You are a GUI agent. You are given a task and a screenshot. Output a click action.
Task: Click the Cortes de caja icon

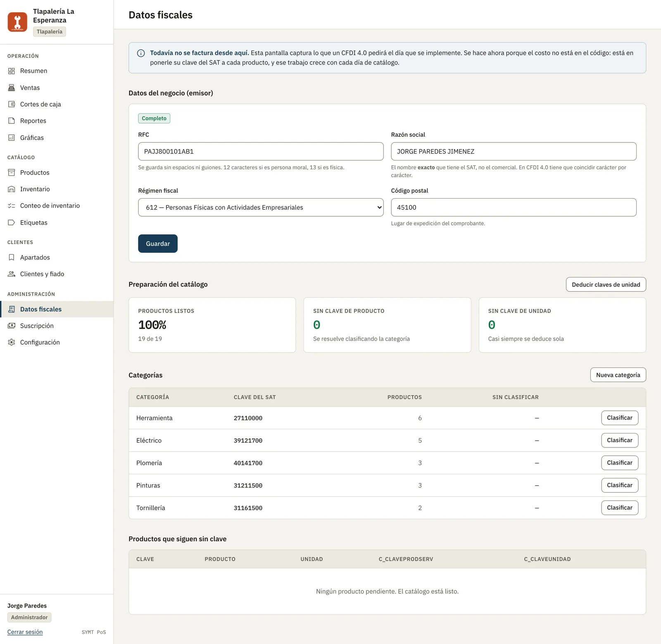12,104
